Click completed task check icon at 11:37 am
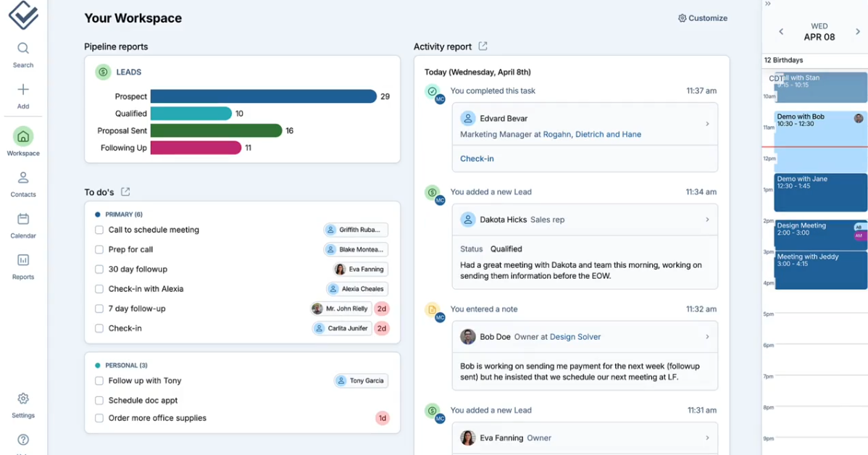Viewport: 868px width, 455px height. [x=432, y=91]
